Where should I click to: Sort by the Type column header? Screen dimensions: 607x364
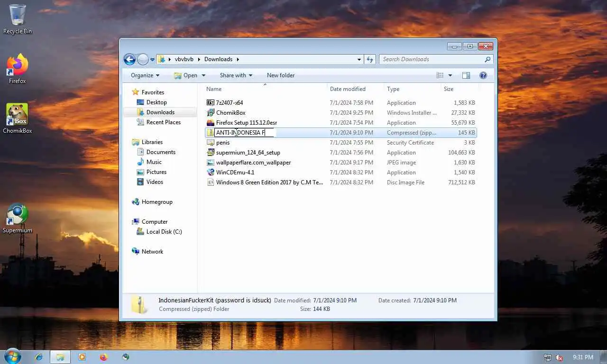(412, 89)
